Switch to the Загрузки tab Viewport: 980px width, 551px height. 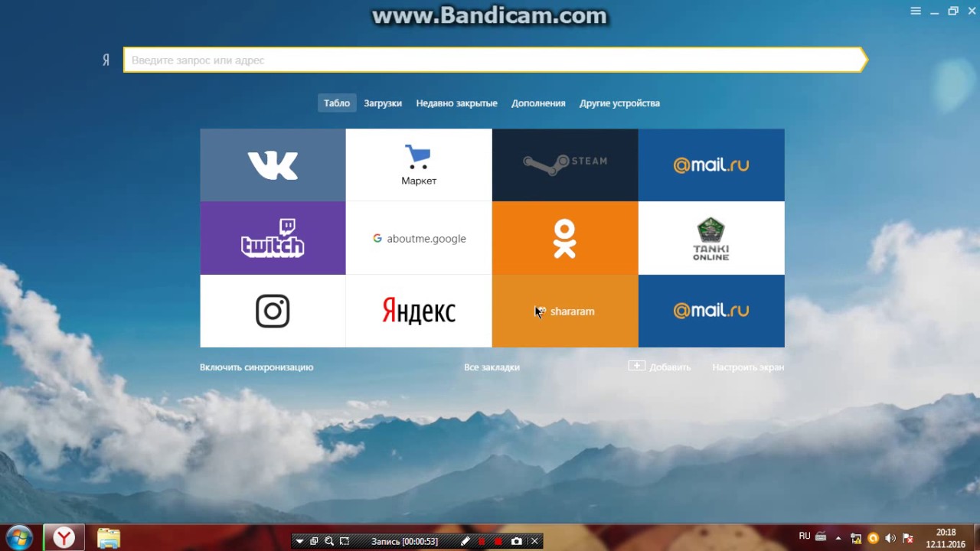pos(383,103)
